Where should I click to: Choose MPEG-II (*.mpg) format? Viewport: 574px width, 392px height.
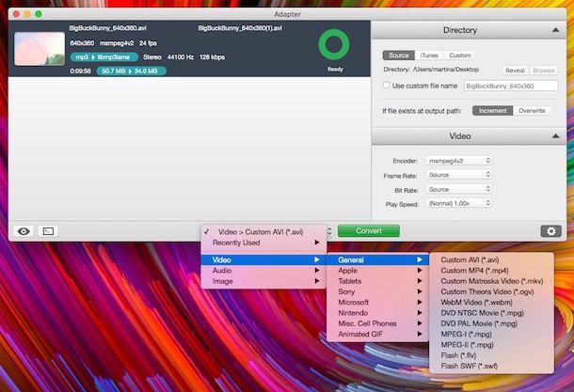pyautogui.click(x=491, y=344)
